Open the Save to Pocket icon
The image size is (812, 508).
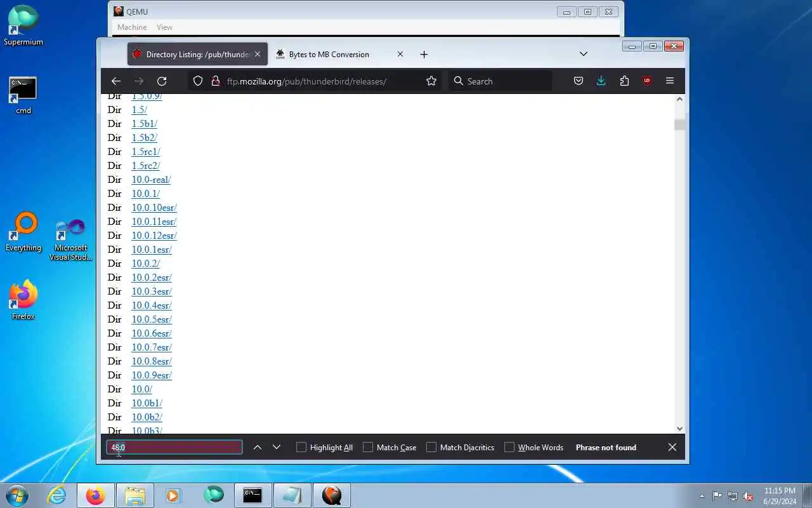[x=579, y=81]
